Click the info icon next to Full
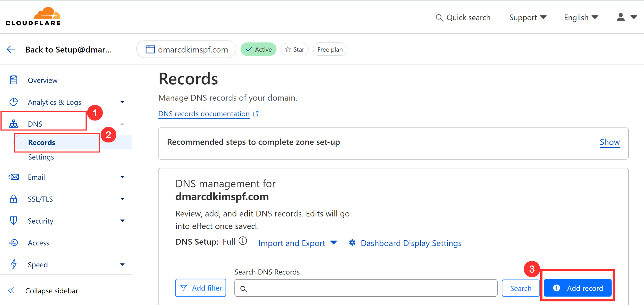644x305 pixels. 243,241
